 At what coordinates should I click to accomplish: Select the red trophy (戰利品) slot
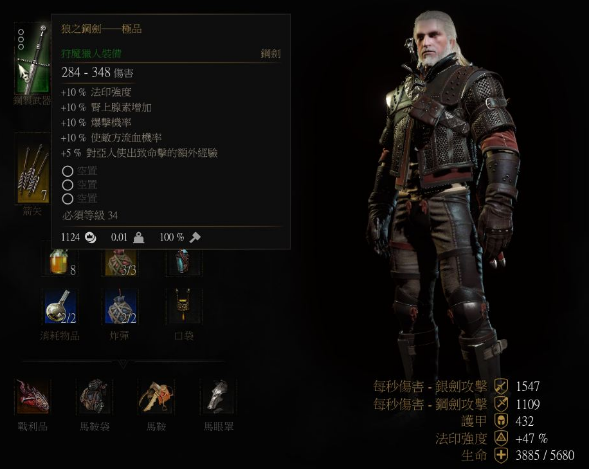33,397
